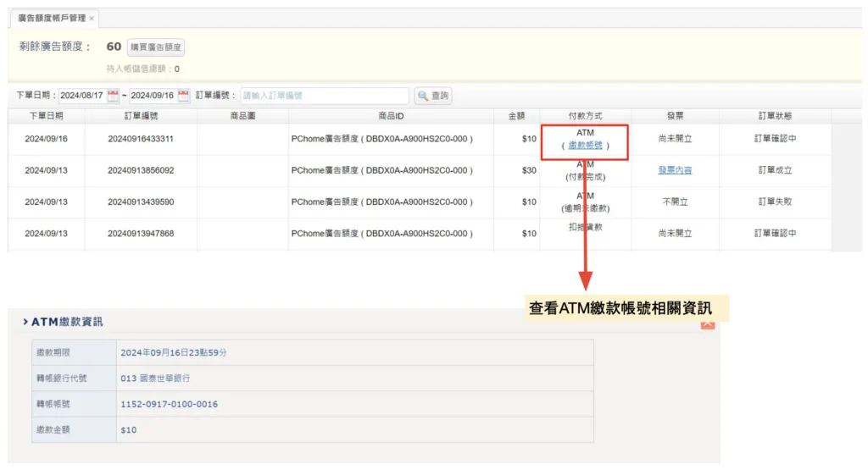Focus the 訂單編號 order number input
868x470 pixels.
click(x=324, y=96)
